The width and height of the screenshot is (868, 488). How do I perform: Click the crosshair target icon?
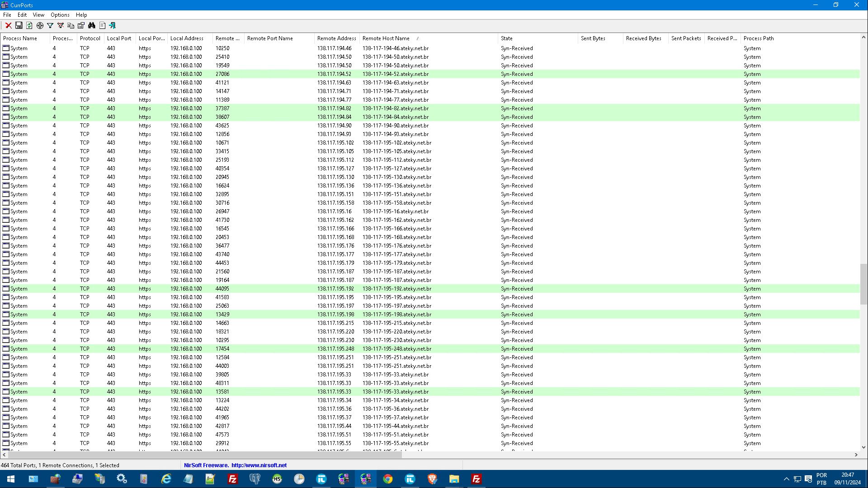coord(40,26)
